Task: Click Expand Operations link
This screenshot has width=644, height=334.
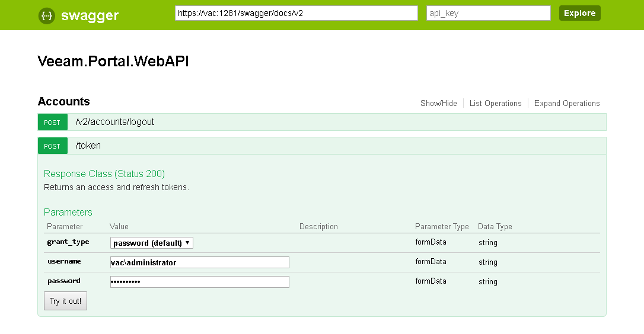Action: [567, 104]
